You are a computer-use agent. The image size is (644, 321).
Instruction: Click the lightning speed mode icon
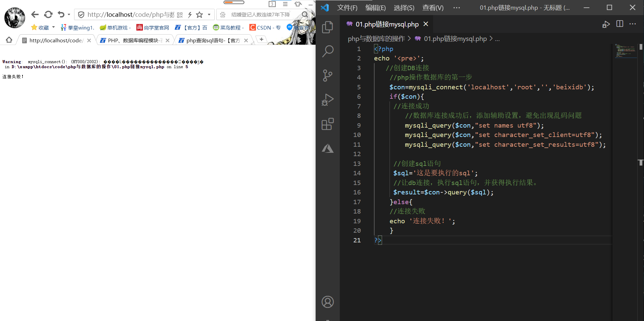[x=190, y=14]
